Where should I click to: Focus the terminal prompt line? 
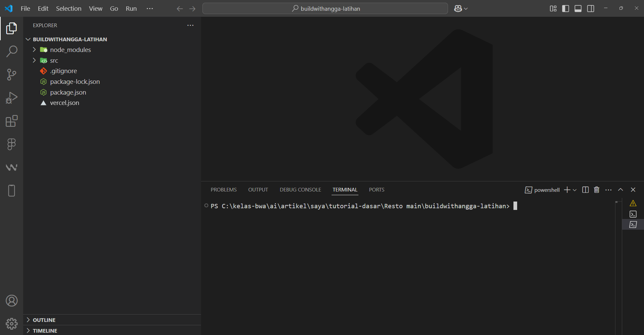pyautogui.click(x=364, y=206)
